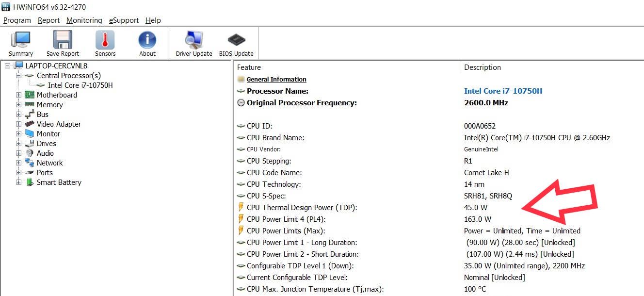
Task: Select CPU Power Limit 2 - Short Duration row
Action: 439,254
